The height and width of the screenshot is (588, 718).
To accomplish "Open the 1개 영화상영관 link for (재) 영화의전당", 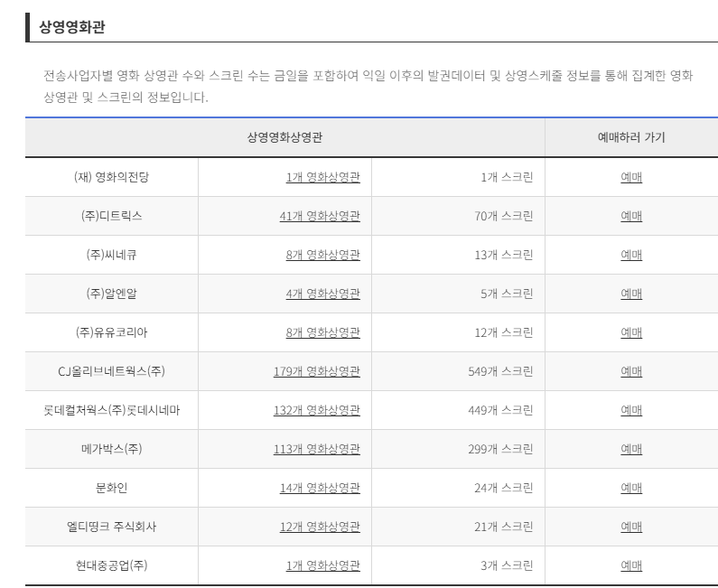I will (x=322, y=177).
